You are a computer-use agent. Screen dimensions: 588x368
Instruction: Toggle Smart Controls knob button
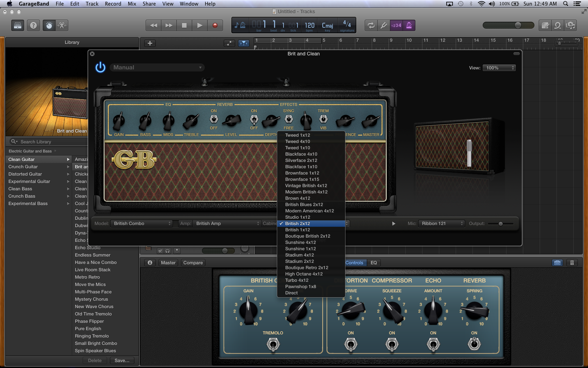pos(49,26)
